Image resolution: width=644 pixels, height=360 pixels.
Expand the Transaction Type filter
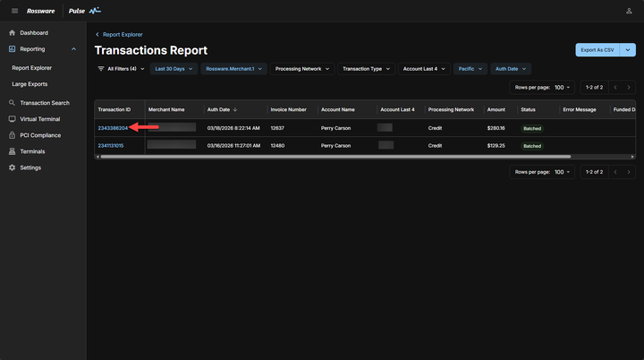pos(367,69)
